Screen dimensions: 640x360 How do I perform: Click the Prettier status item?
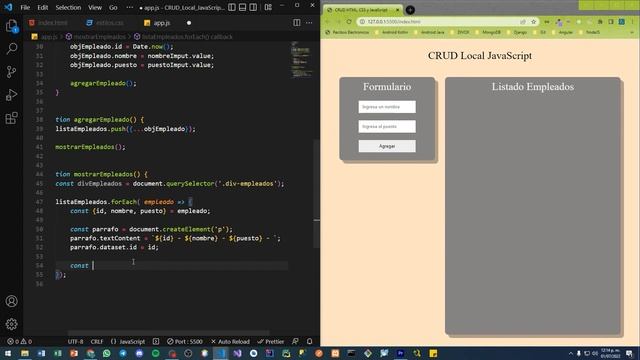[x=271, y=341]
